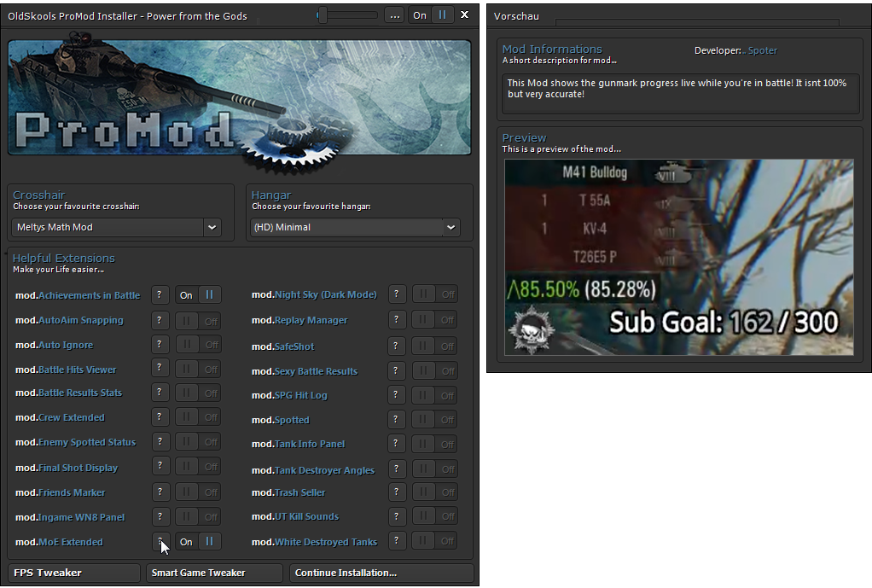Open the Crosshair dropdown showing Meltys Math Mod

(x=118, y=227)
